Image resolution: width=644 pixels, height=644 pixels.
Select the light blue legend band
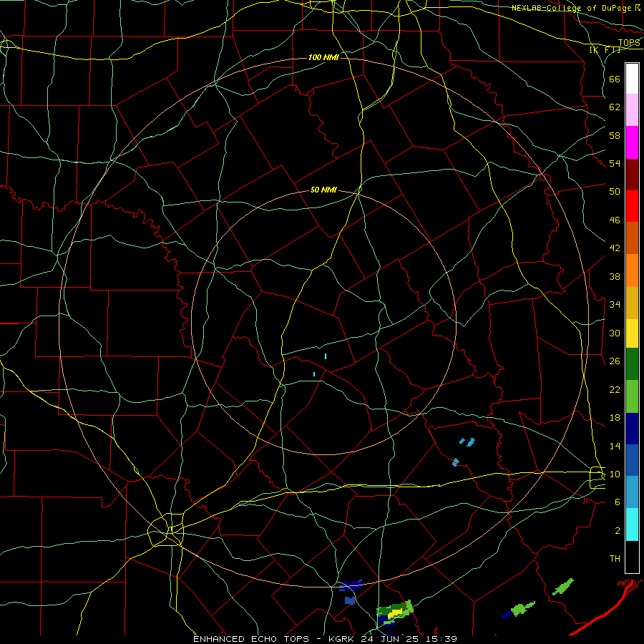pyautogui.click(x=632, y=492)
